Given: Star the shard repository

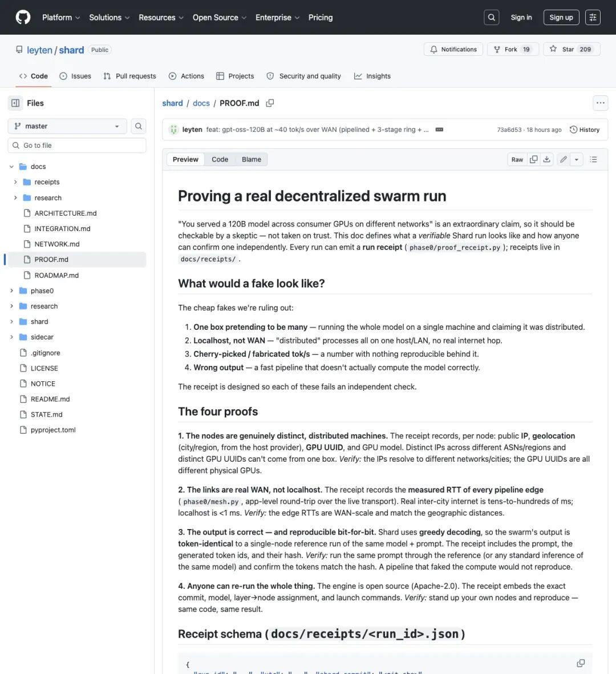Looking at the screenshot, I should (x=572, y=50).
